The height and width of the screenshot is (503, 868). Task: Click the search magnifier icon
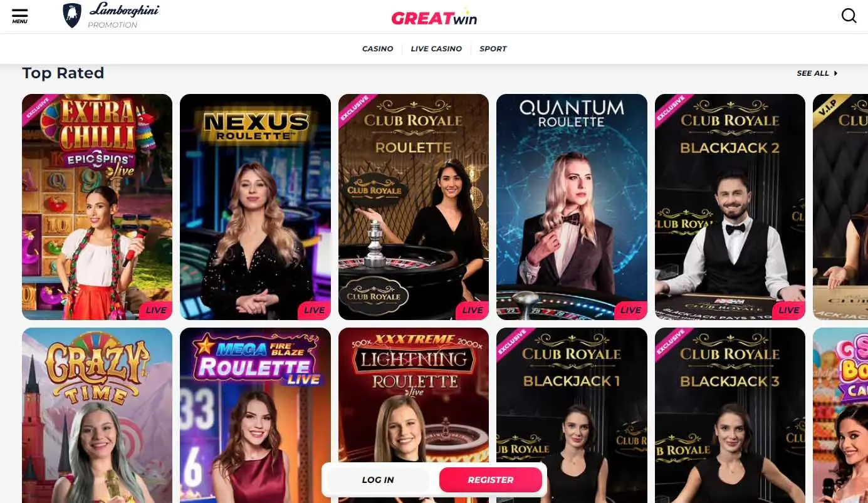click(849, 16)
